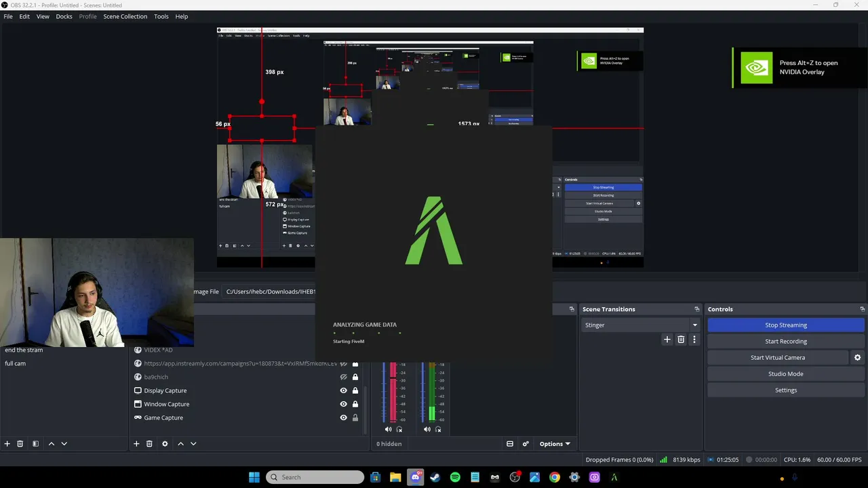Viewport: 868px width, 488px height.
Task: Mute the second audio mixer channel
Action: coord(427,429)
